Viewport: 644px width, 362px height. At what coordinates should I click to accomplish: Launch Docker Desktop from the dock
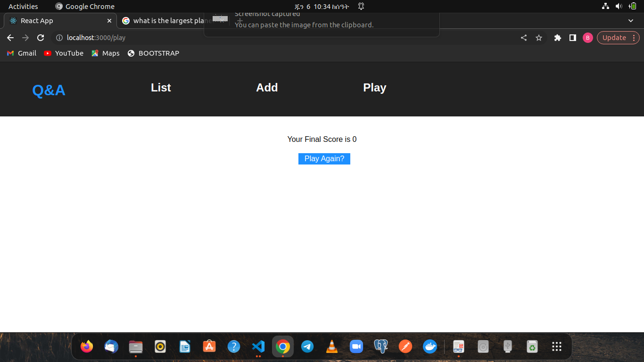[430, 346]
